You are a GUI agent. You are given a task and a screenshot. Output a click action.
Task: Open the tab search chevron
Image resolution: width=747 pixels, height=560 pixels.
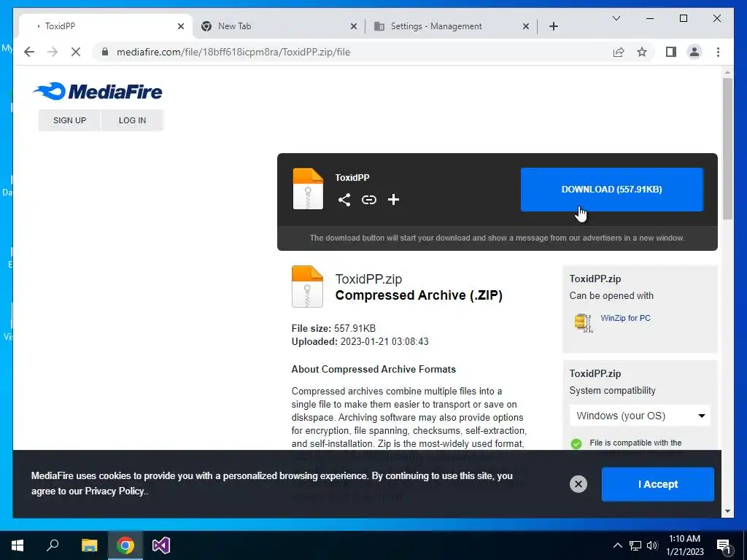(x=616, y=18)
